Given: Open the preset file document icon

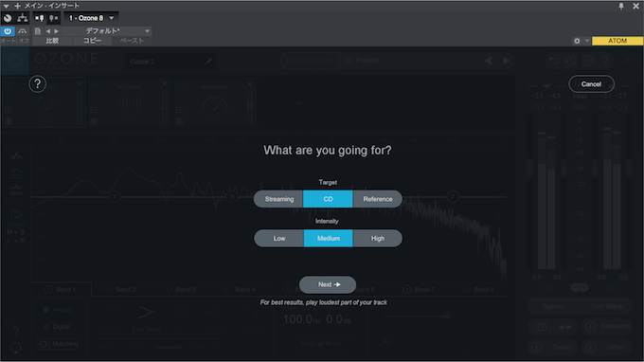Looking at the screenshot, I should coord(37,31).
